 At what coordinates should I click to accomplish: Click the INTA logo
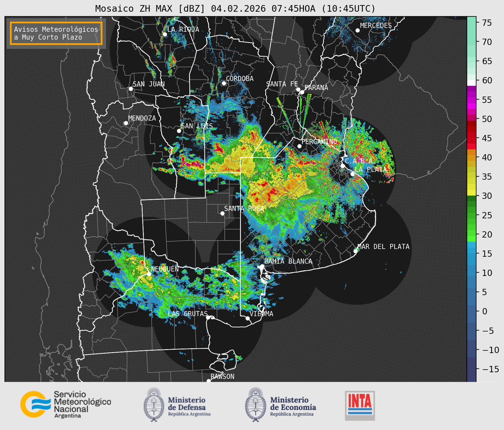tap(360, 405)
